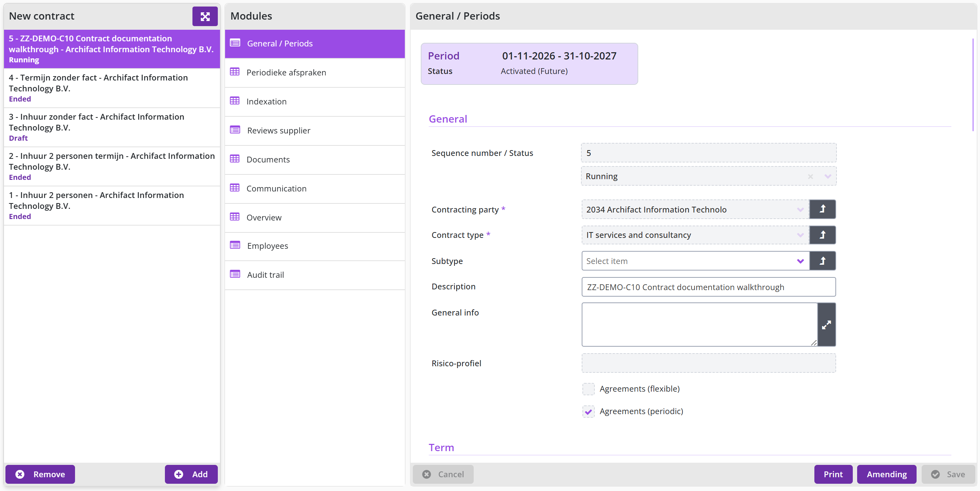The image size is (980, 491).
Task: Uncheck the Agreements (periodic) checkbox
Action: pos(588,411)
